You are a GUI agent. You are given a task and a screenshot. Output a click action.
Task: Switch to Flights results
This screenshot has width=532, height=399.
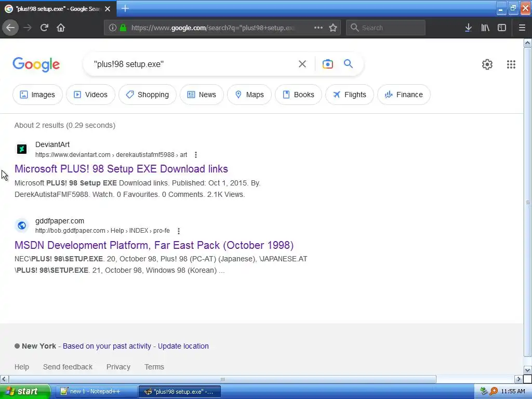tap(350, 95)
